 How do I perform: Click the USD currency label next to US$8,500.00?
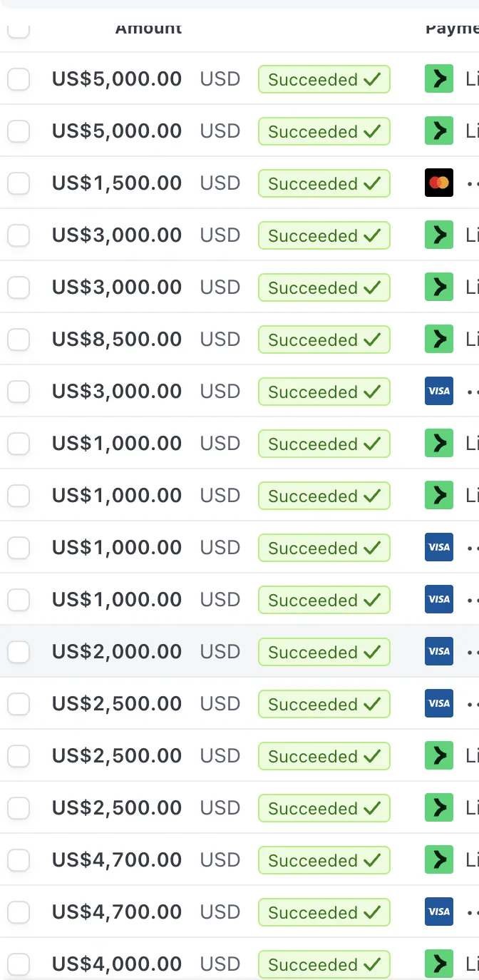coord(220,340)
